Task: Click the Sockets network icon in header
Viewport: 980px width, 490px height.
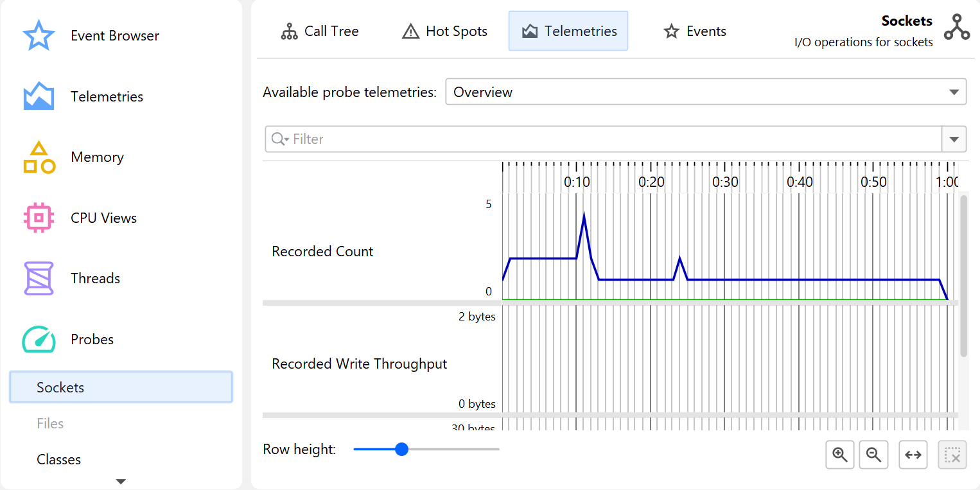Action: click(x=956, y=28)
